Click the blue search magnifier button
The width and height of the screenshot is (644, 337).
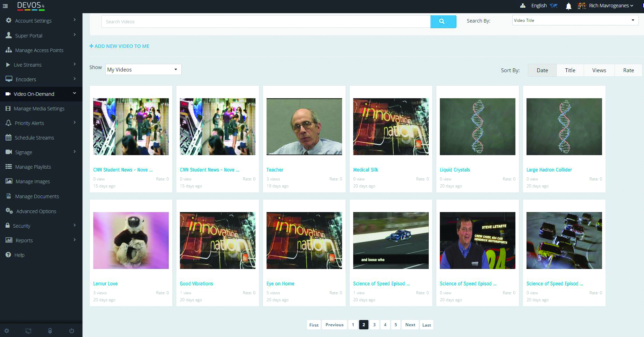coord(443,21)
